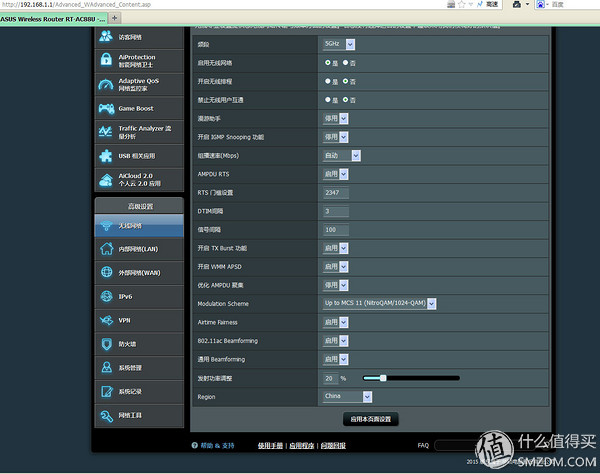Open the VPN arrows icon

[x=106, y=320]
